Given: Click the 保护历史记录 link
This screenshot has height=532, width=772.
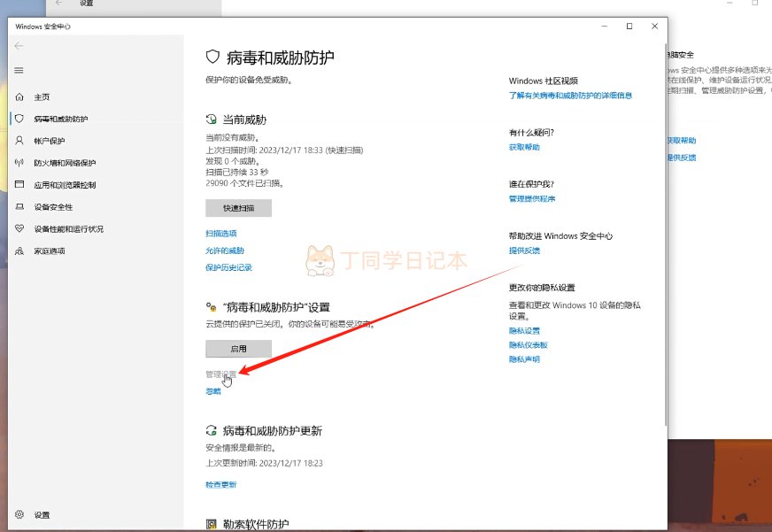Looking at the screenshot, I should click(229, 267).
